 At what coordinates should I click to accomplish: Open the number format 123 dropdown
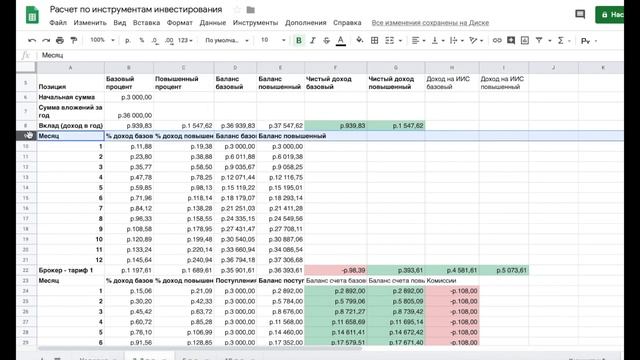coord(185,40)
